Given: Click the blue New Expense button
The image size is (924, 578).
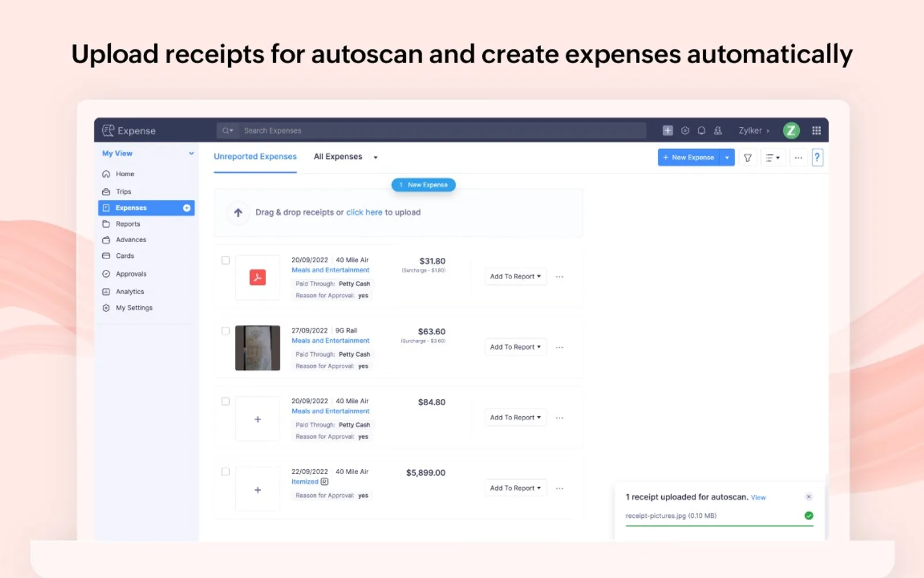Looking at the screenshot, I should point(689,158).
